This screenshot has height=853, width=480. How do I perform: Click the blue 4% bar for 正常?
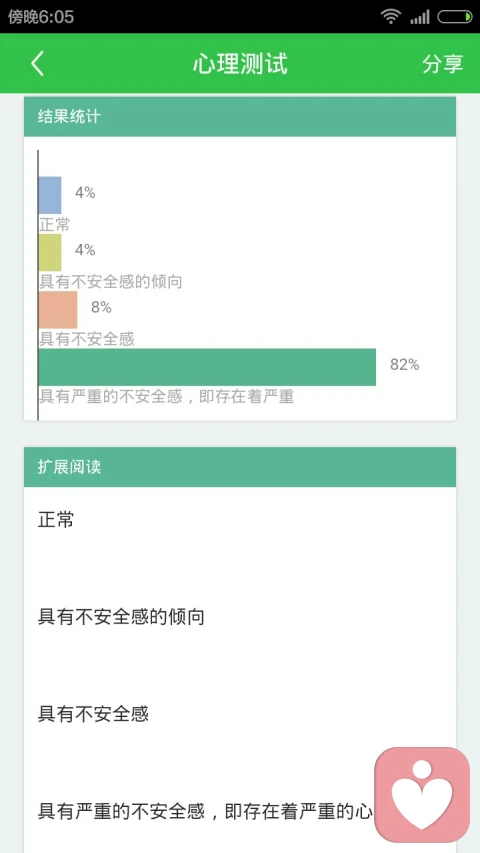[x=50, y=195]
